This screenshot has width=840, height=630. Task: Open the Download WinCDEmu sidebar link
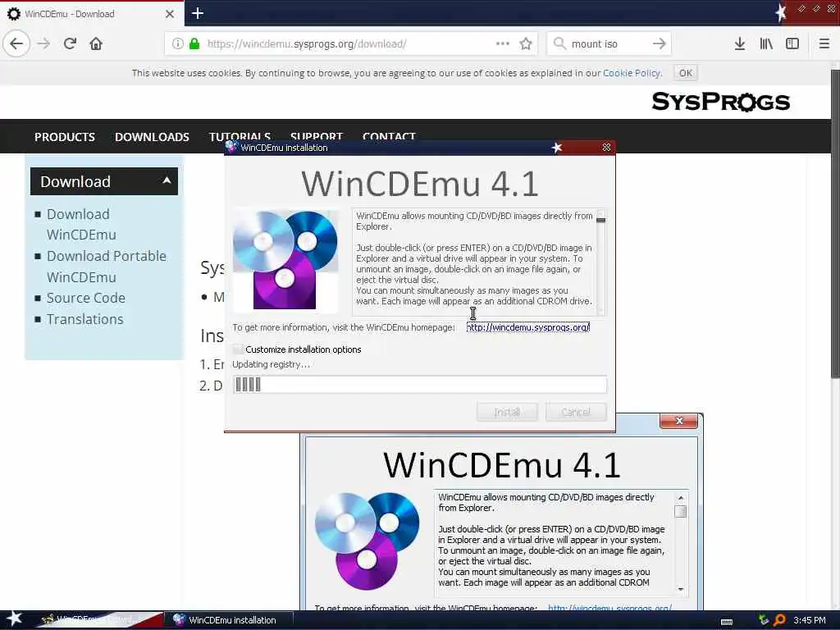[x=81, y=225]
